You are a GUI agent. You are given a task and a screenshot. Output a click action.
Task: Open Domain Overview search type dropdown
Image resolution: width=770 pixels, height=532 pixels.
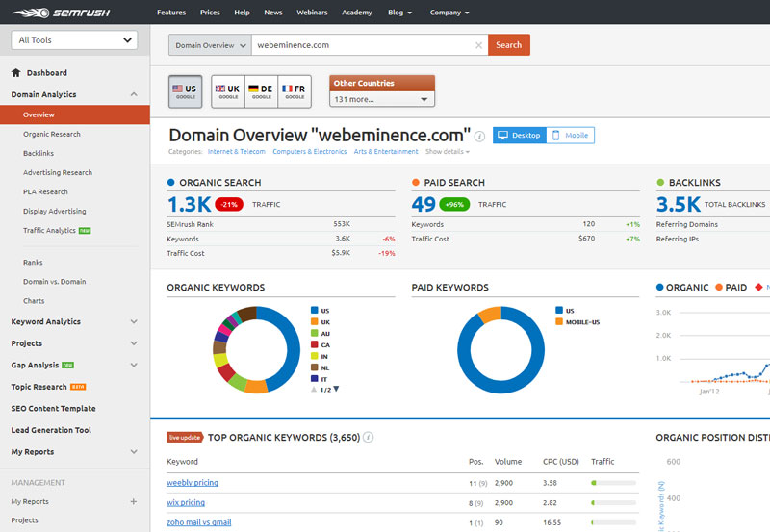[210, 45]
